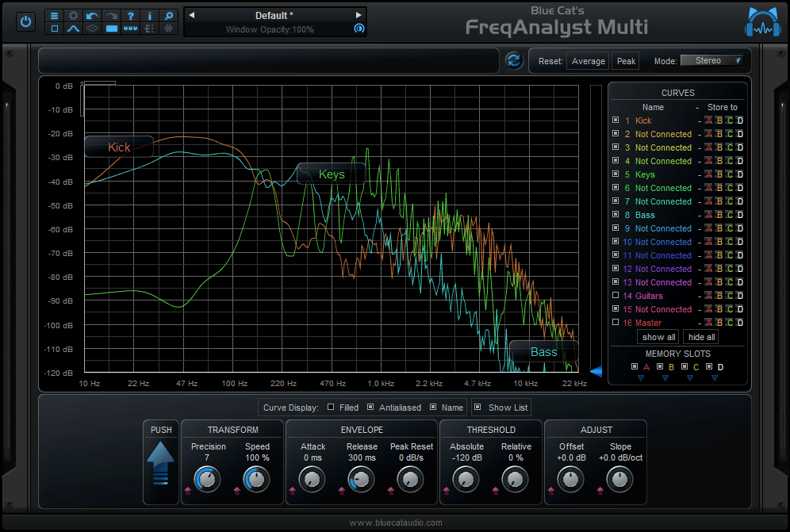Click the refresh icon beside Reset
This screenshot has height=532, width=790.
513,59
